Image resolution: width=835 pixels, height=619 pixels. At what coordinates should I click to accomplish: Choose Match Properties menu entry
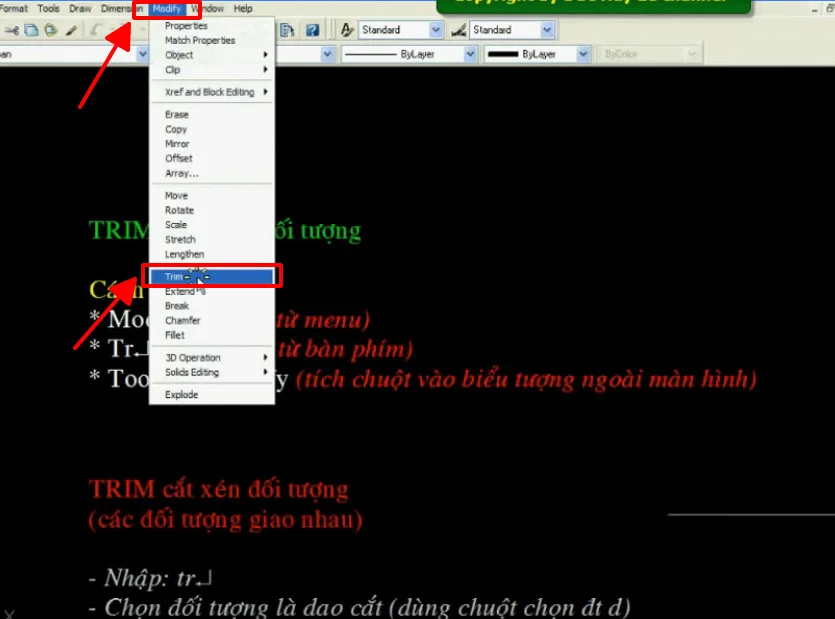[212, 40]
